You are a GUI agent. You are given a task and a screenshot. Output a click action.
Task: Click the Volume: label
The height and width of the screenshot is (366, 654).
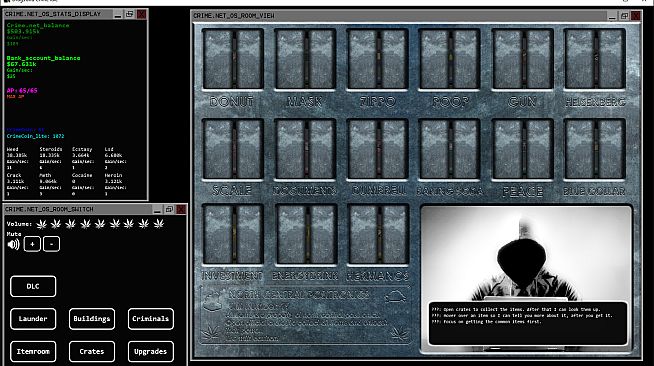pos(19,224)
